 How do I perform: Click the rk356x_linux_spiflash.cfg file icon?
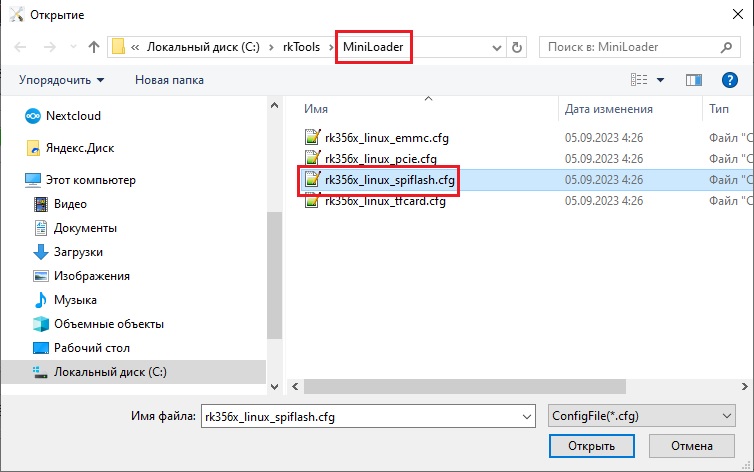[x=313, y=179]
